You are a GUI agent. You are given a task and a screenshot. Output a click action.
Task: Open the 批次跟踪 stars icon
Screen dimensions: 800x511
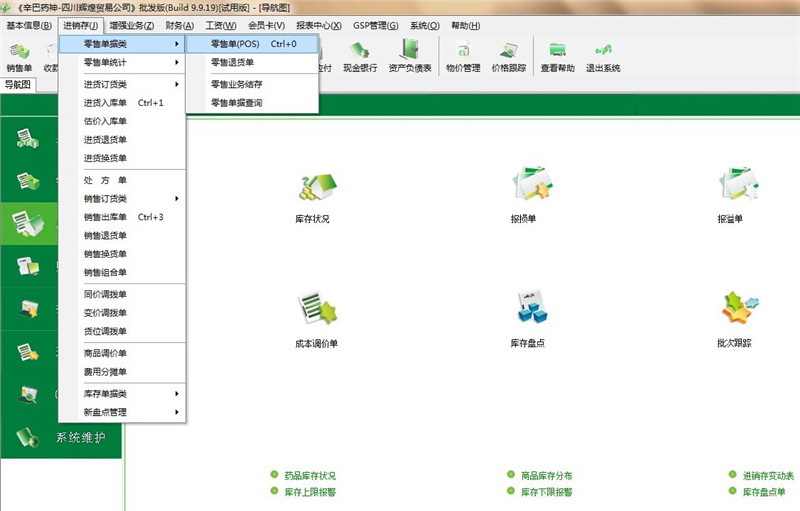click(740, 308)
